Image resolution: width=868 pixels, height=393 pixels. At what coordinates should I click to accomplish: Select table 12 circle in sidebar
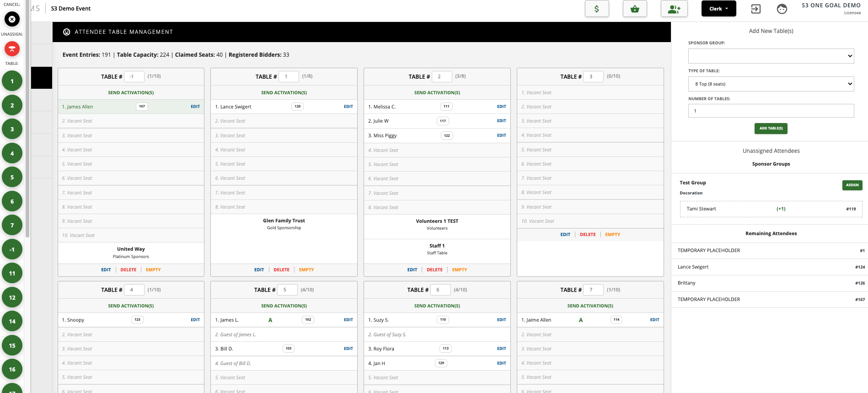(x=12, y=297)
